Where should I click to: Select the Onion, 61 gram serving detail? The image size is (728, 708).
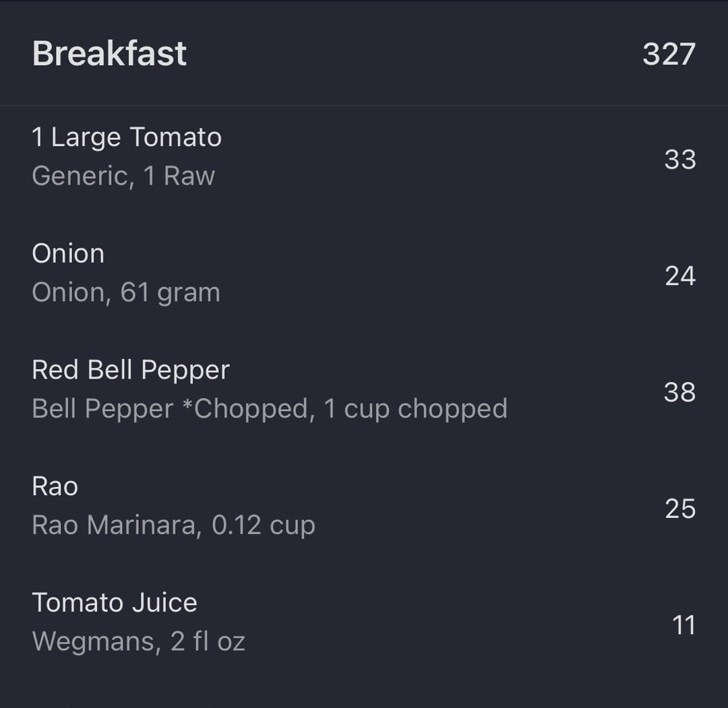[x=126, y=293]
